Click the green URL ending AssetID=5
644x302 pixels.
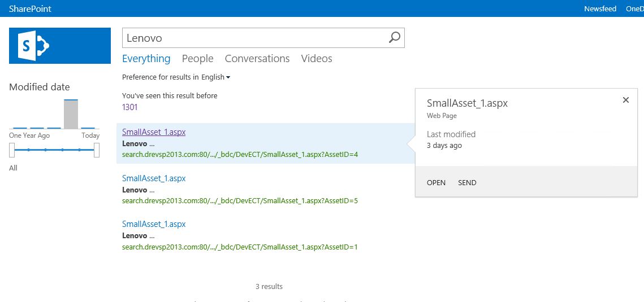(240, 201)
